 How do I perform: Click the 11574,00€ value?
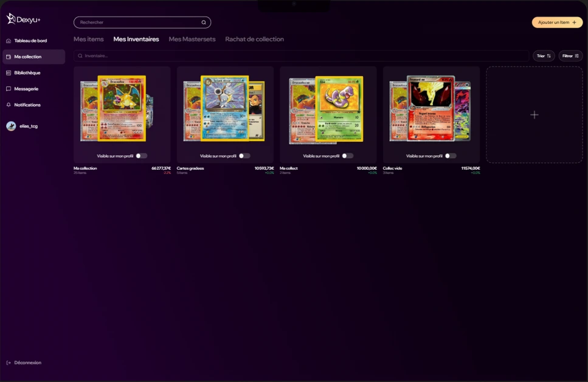click(x=471, y=168)
